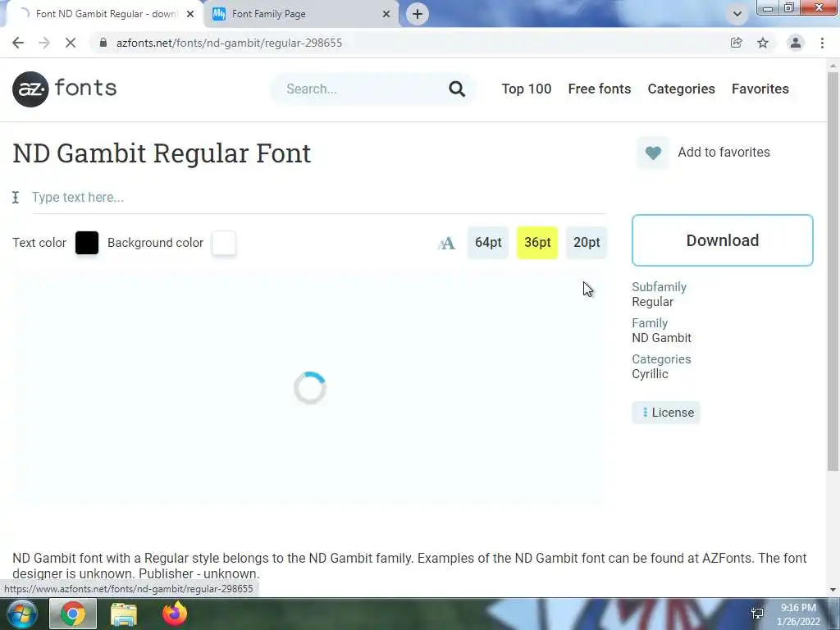Screen dimensions: 840x630
Task: Click the address bar URL
Action: 229,43
